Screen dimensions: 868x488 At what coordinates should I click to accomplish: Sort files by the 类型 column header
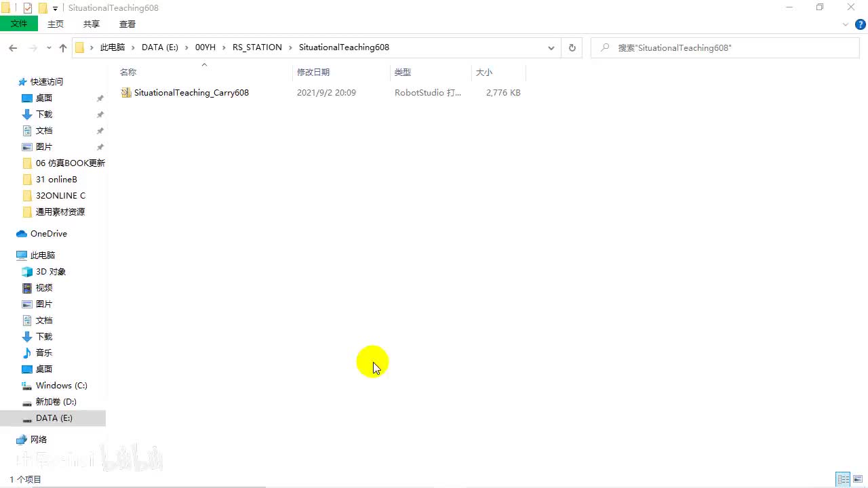403,72
